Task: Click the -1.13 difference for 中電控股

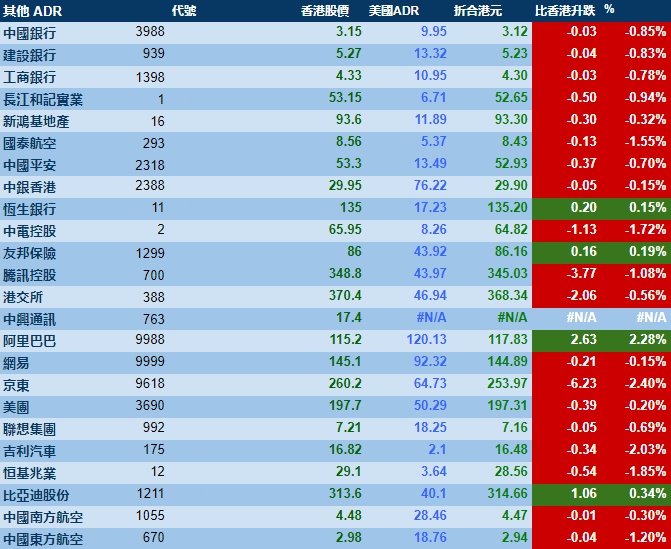Action: tap(582, 230)
